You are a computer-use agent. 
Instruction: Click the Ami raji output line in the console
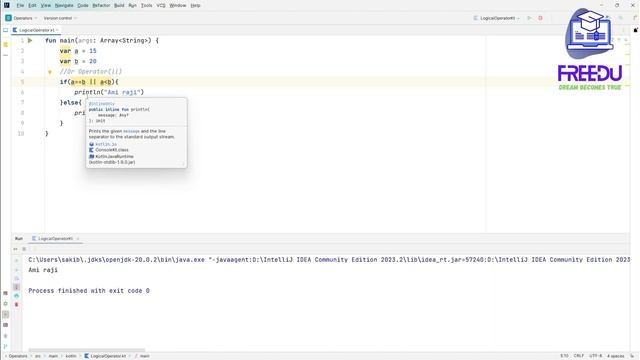pos(43,270)
